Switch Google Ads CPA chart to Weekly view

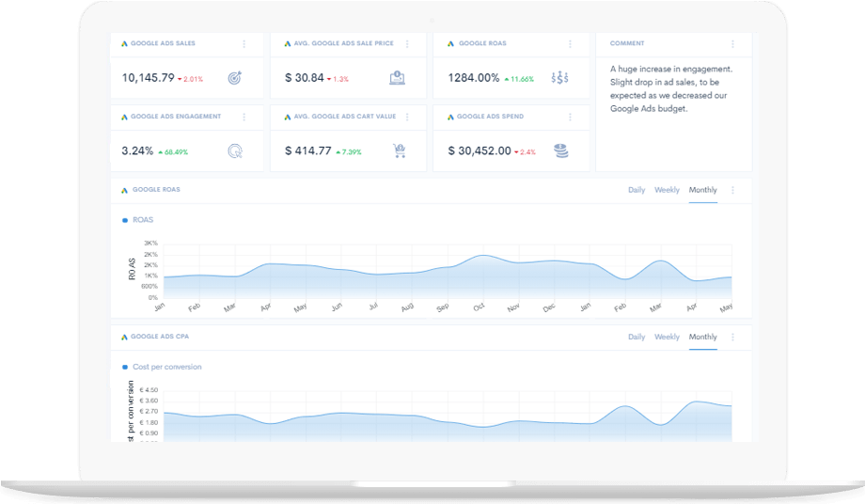click(x=667, y=337)
